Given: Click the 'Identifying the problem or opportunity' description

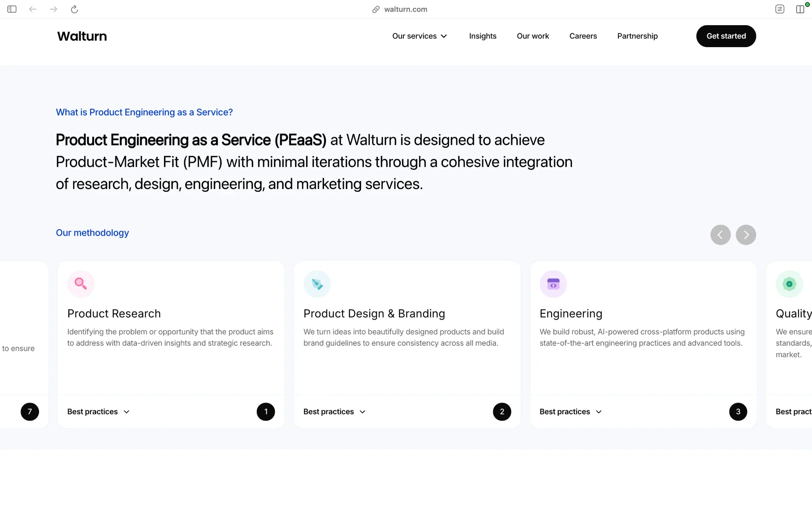Looking at the screenshot, I should [x=171, y=337].
